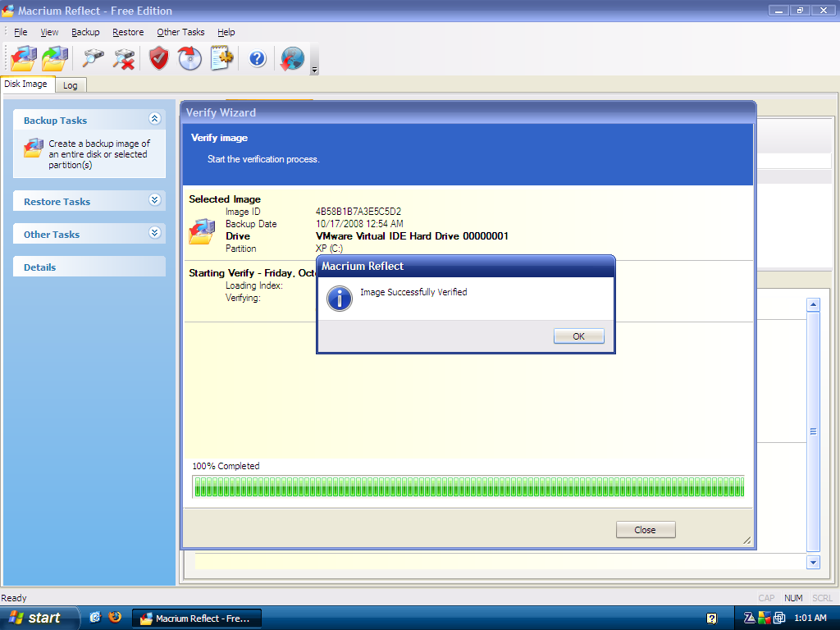The image size is (840, 630).
Task: Click the vertical scrollbar thumb in right pane
Action: (x=813, y=431)
